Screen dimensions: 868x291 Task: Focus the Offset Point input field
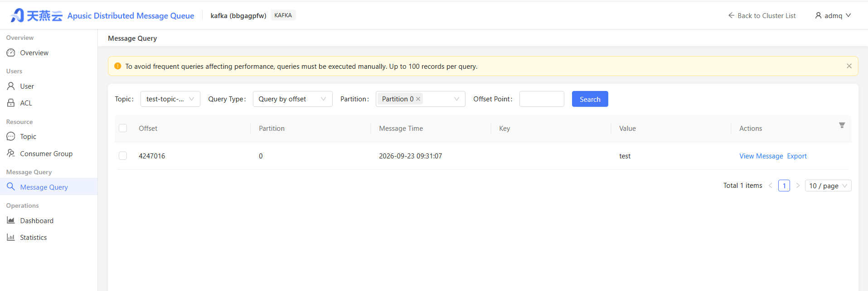coord(542,99)
